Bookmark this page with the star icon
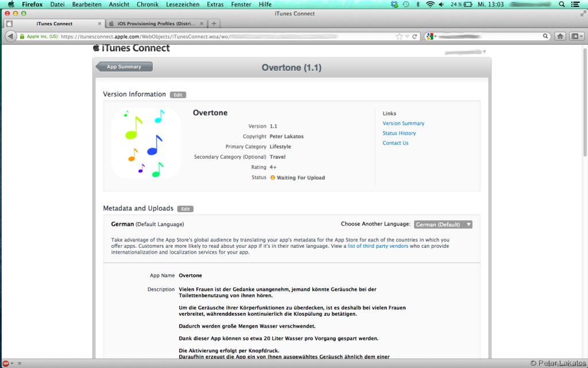This screenshot has width=588, height=368. pyautogui.click(x=399, y=36)
